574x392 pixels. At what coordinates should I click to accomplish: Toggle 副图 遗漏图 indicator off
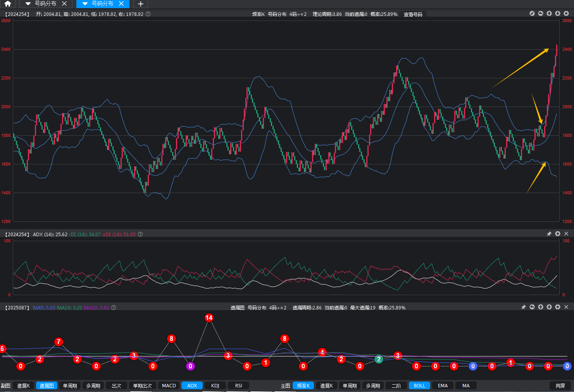coord(47,386)
